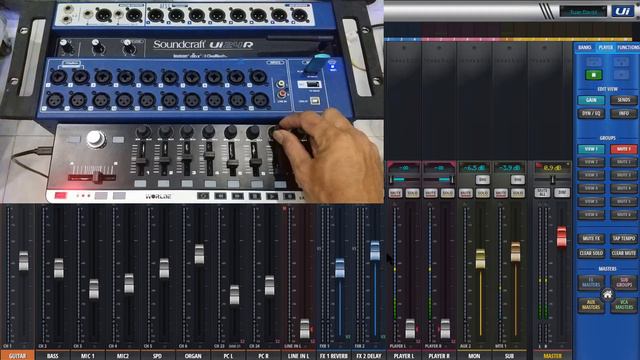Viewport: 640px width, 360px height.
Task: Toggle MUTE FX button
Action: click(x=591, y=238)
